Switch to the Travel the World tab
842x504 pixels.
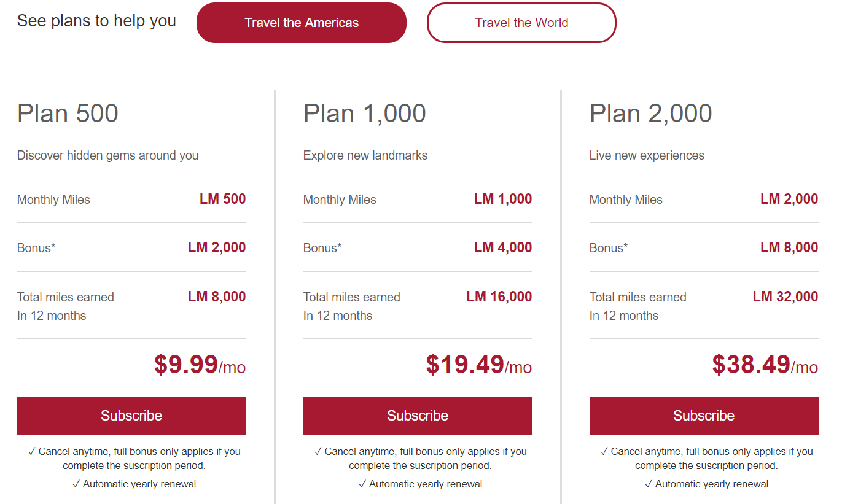521,23
